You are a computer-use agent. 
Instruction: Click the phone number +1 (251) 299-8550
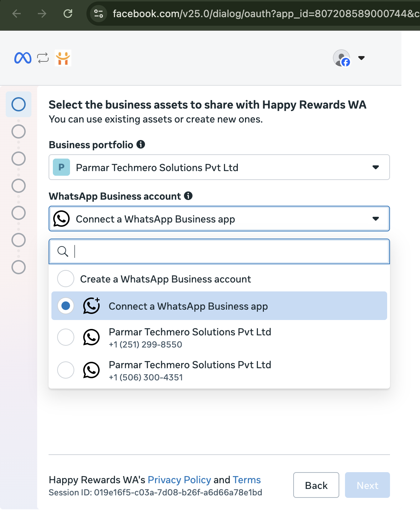[146, 345]
